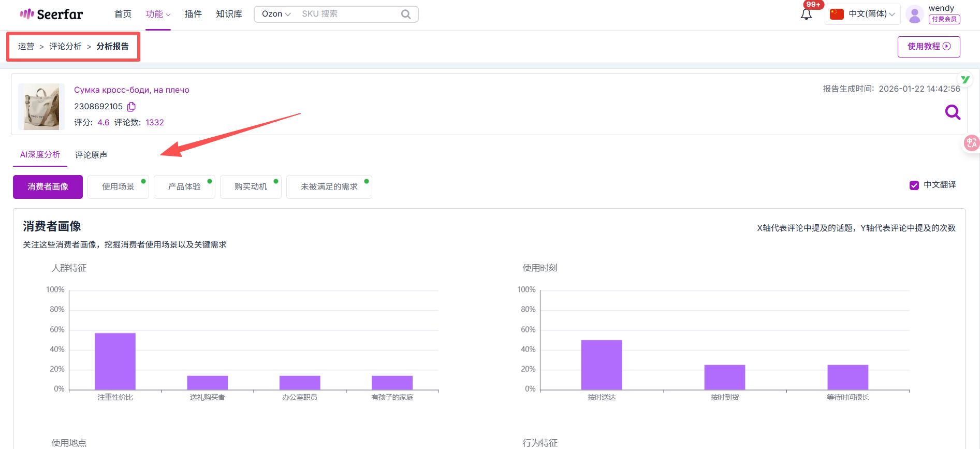Expand the 功能 menu

[158, 14]
